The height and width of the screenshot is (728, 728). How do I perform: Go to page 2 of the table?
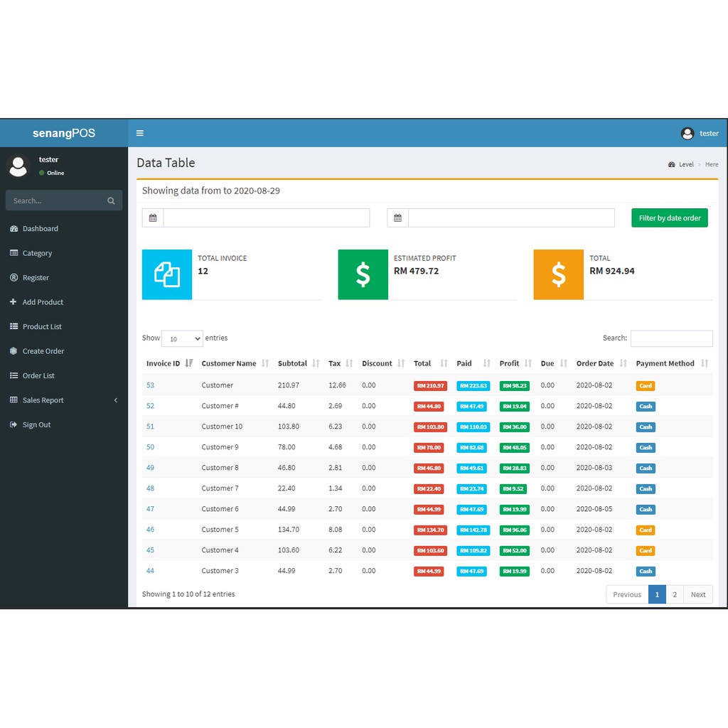pos(675,594)
